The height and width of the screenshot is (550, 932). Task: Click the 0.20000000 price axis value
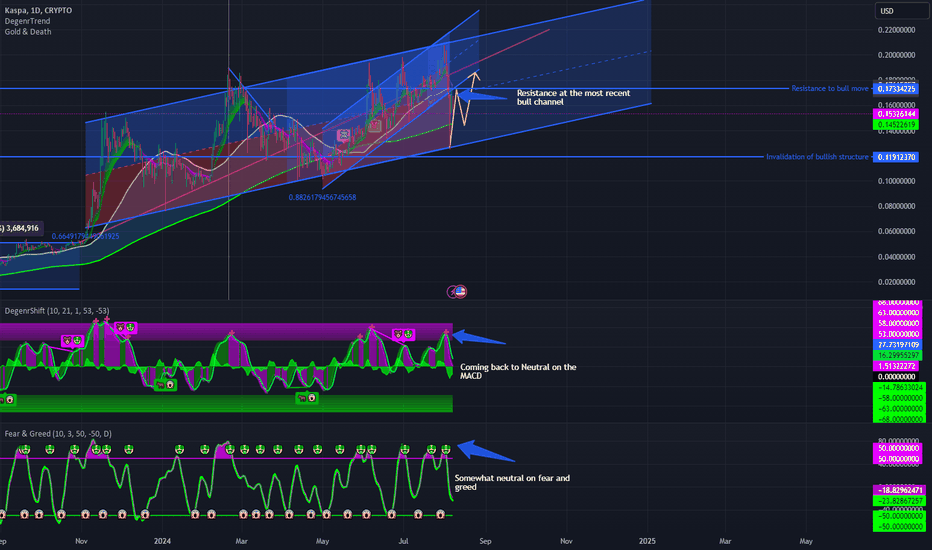[896, 55]
